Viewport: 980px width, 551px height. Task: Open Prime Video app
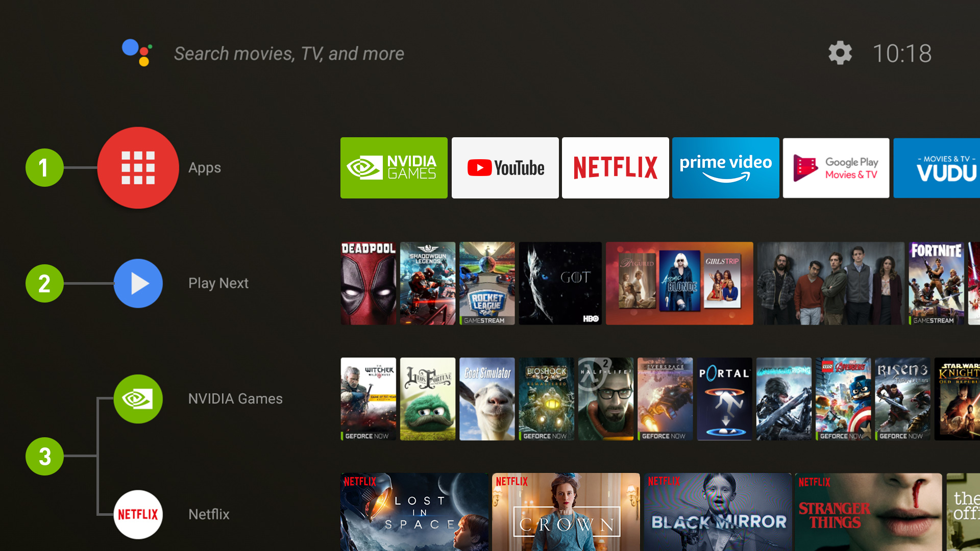click(726, 167)
